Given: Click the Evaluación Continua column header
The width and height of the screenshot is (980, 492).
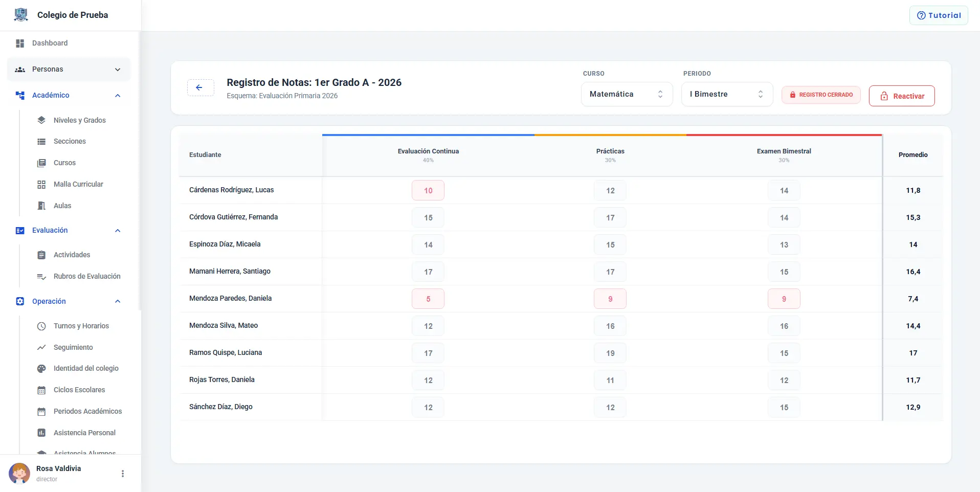Looking at the screenshot, I should pos(428,155).
